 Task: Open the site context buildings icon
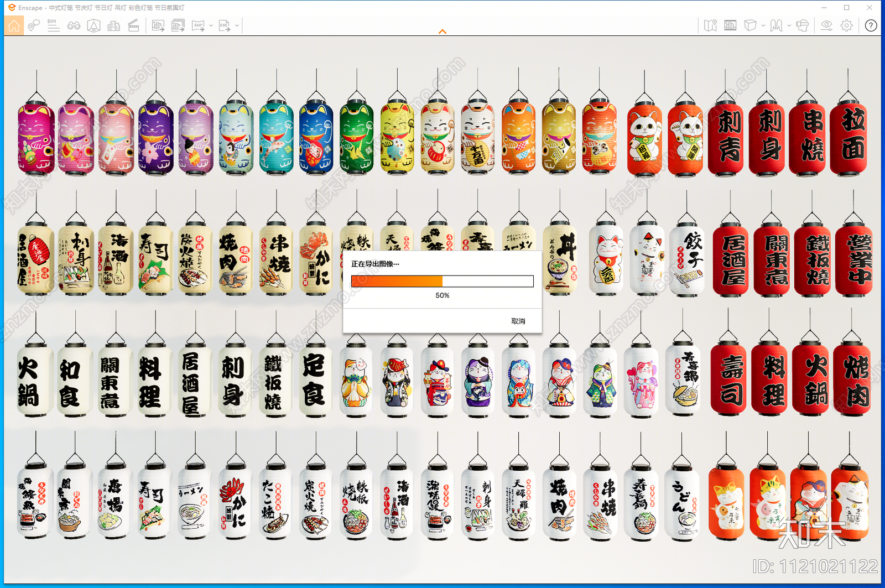pos(113,25)
